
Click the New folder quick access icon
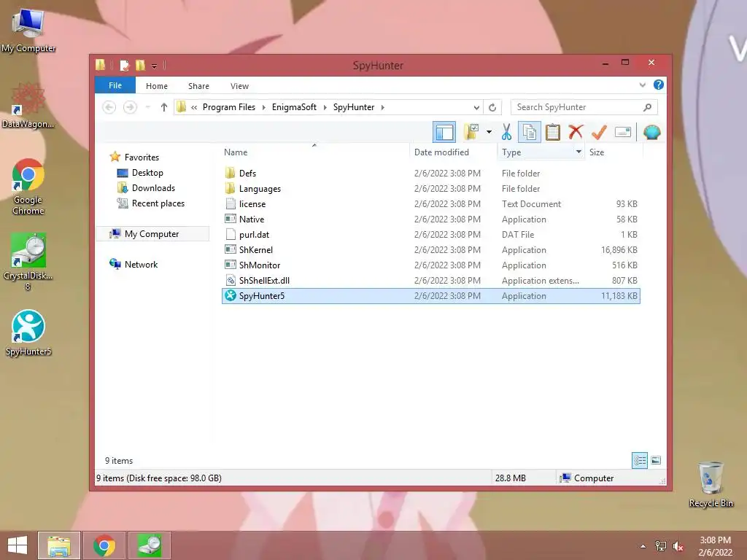[141, 65]
